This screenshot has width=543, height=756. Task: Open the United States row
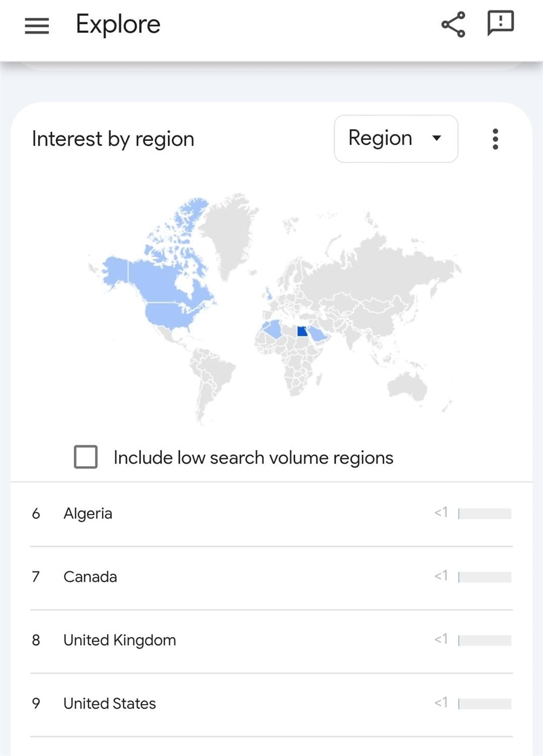(271, 704)
